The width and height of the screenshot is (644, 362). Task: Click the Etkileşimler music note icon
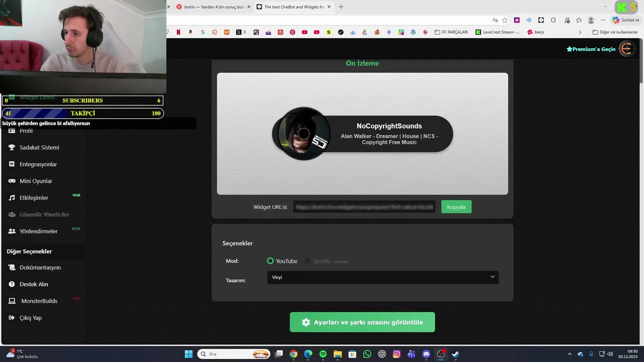12,198
